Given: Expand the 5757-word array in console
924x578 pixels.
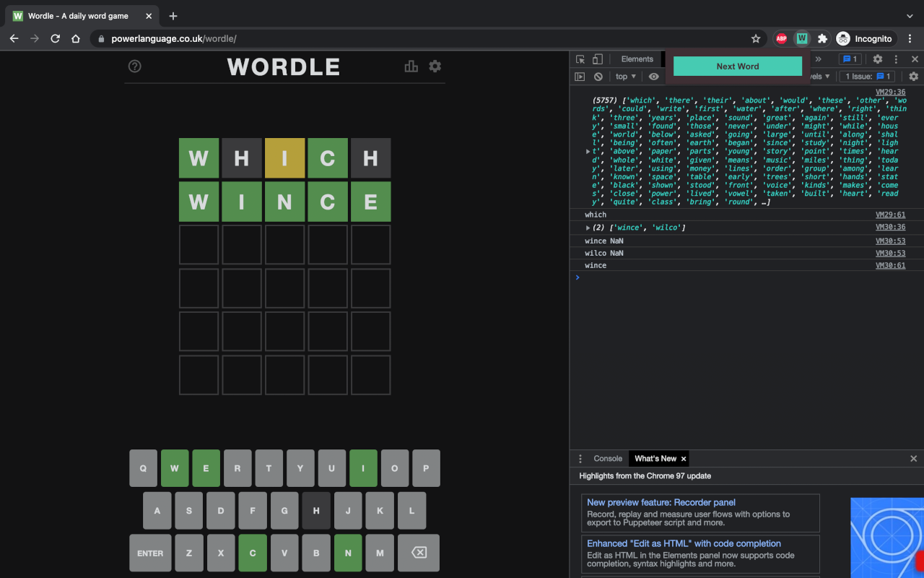Looking at the screenshot, I should point(588,151).
